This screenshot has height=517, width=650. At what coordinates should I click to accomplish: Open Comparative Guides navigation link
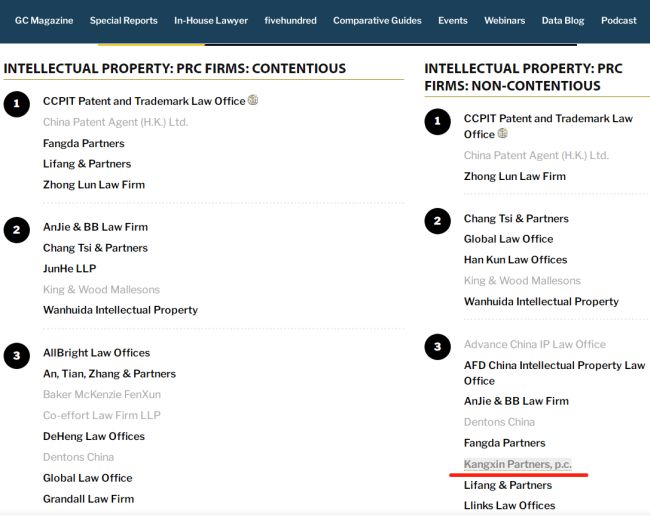(377, 20)
